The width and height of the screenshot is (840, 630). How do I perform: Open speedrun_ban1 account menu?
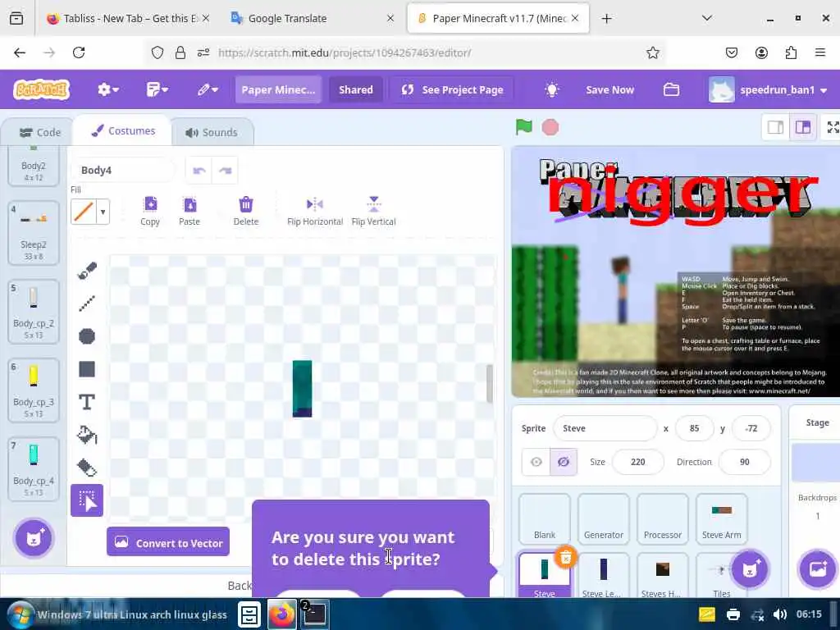coord(768,89)
